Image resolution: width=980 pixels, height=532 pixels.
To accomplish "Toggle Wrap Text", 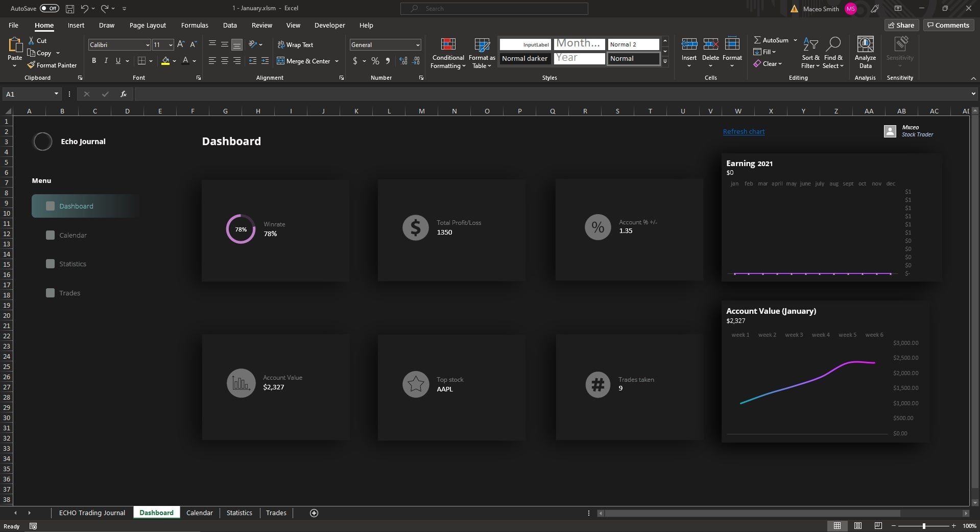I will click(x=295, y=45).
